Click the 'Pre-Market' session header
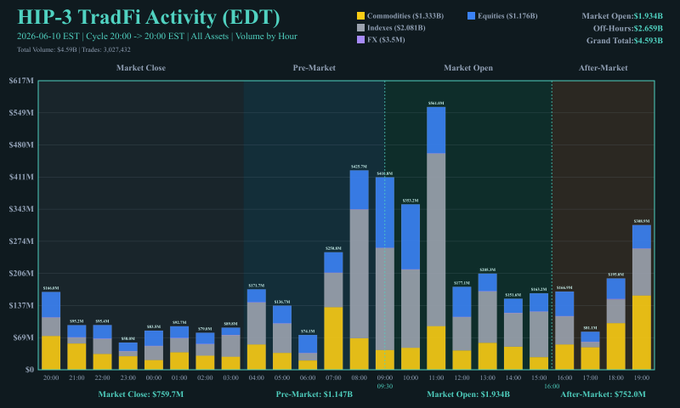 click(x=314, y=68)
